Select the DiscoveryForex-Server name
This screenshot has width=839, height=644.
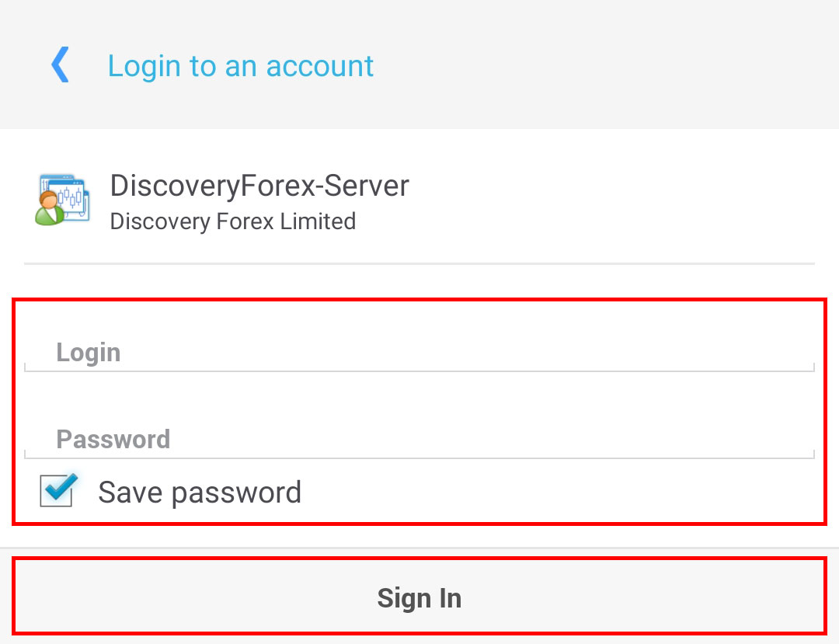click(259, 186)
